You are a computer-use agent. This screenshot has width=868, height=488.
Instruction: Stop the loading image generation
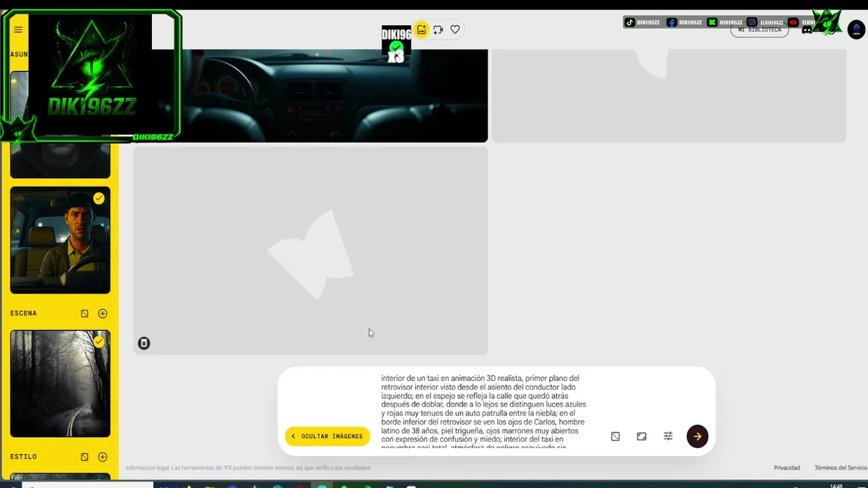pos(144,343)
